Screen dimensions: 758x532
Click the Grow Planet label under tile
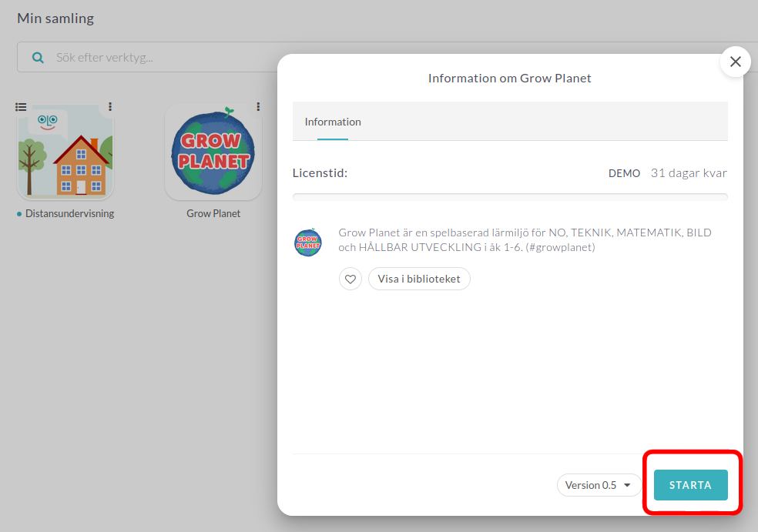coord(213,213)
